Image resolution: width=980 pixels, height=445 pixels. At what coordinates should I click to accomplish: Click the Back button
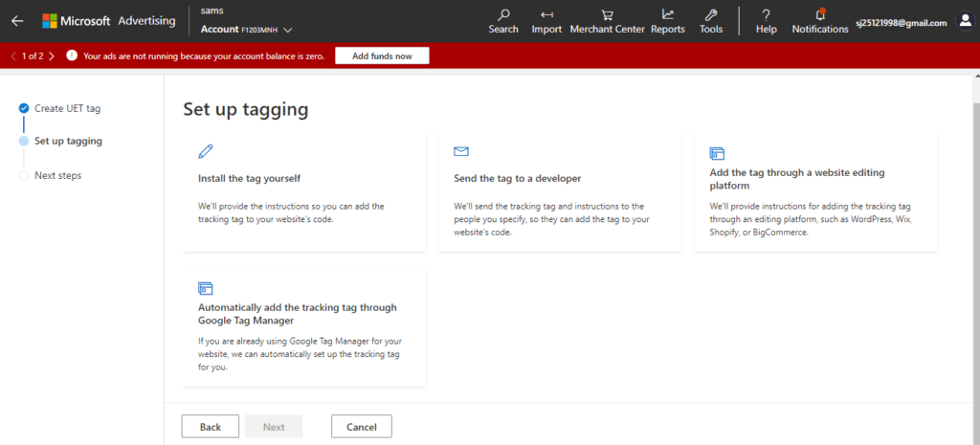coord(211,427)
